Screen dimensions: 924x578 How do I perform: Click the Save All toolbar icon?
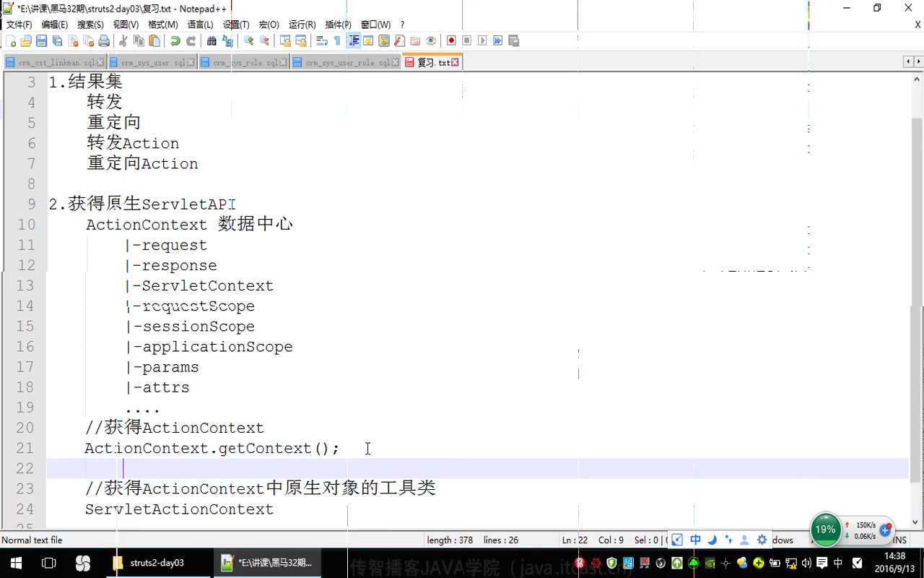(57, 41)
